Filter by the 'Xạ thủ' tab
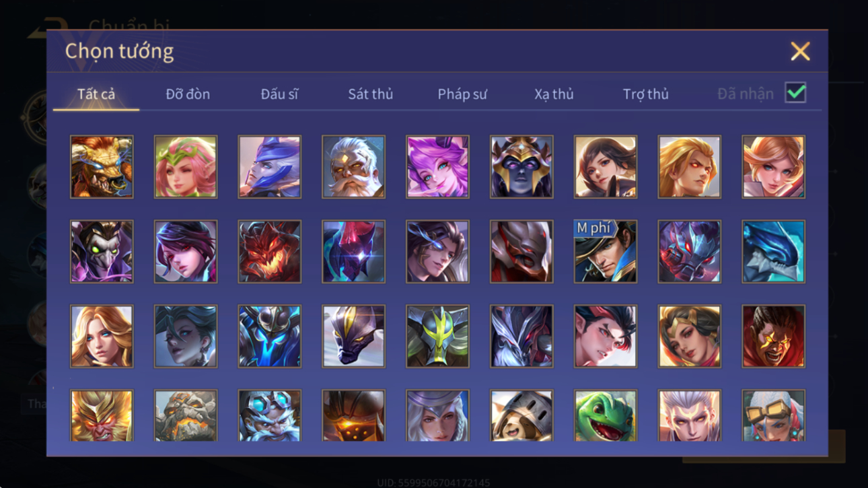The height and width of the screenshot is (488, 868). click(554, 94)
